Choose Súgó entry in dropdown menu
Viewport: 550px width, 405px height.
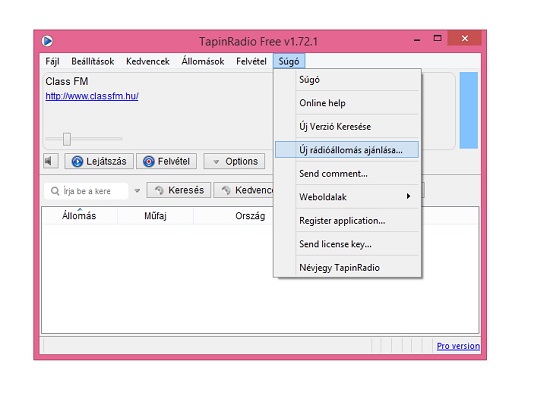347,80
